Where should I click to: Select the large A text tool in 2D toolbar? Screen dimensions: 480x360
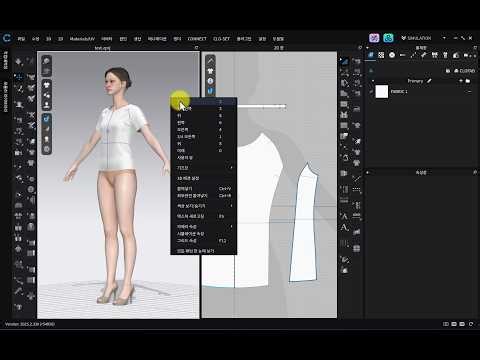(344, 228)
